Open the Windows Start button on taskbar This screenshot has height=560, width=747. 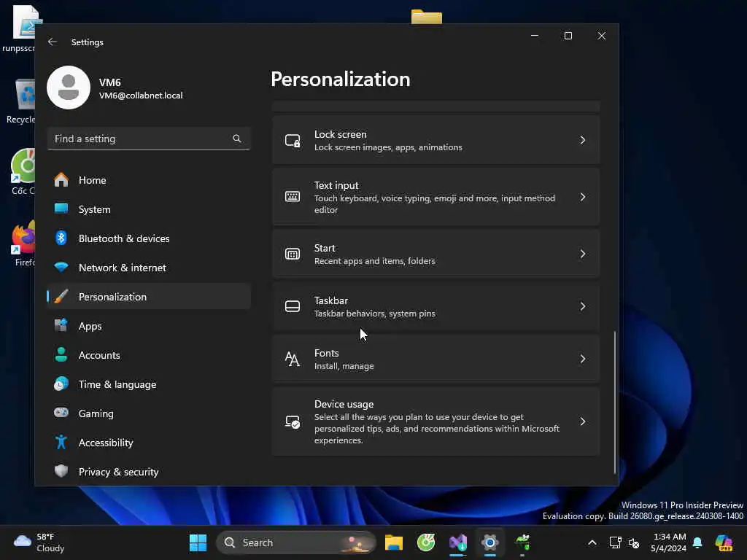click(x=198, y=542)
